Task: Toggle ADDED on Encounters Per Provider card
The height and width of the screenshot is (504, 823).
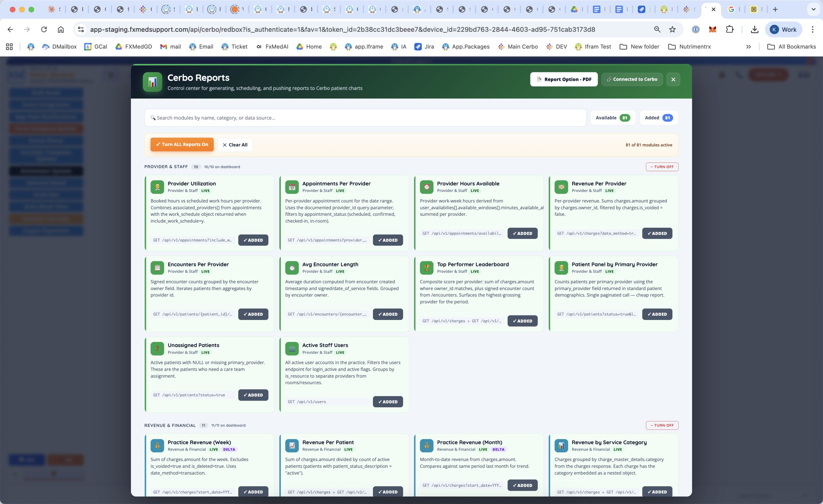Action: pyautogui.click(x=253, y=314)
